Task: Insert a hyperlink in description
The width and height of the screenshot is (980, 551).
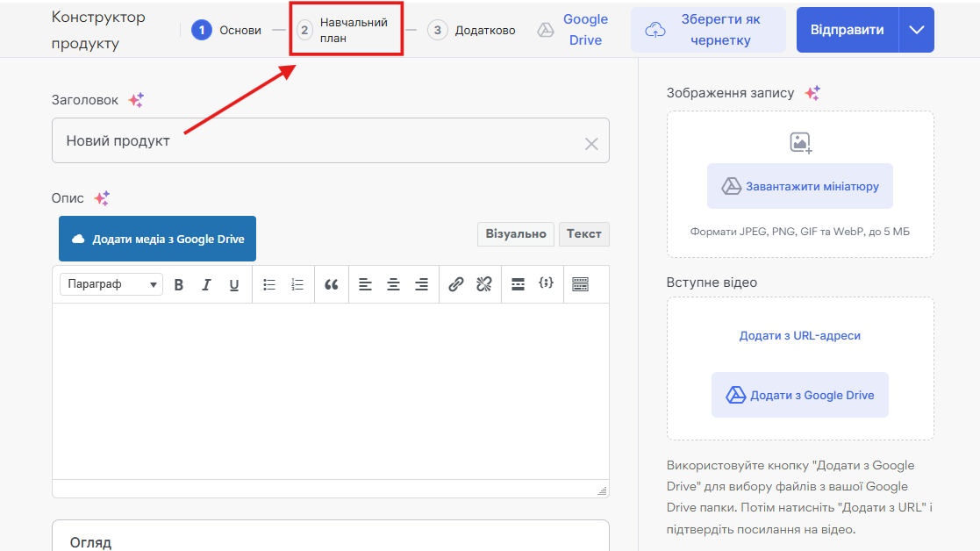Action: [x=455, y=284]
